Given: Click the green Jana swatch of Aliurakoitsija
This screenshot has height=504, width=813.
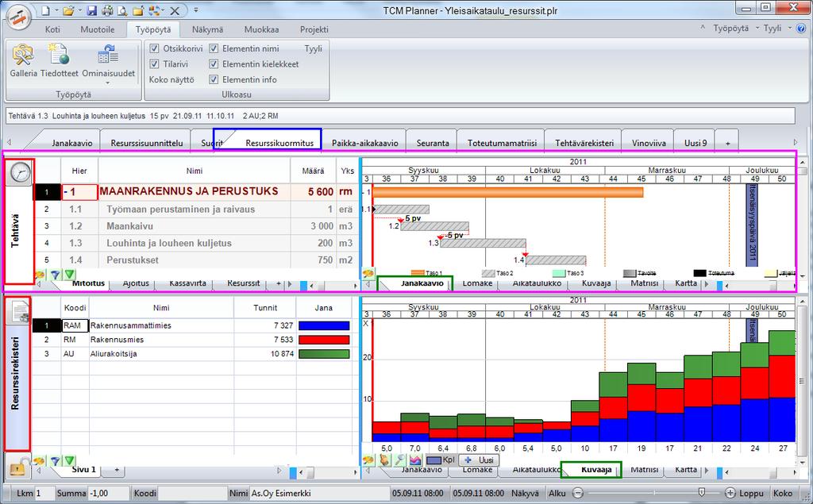Looking at the screenshot, I should coord(324,354).
